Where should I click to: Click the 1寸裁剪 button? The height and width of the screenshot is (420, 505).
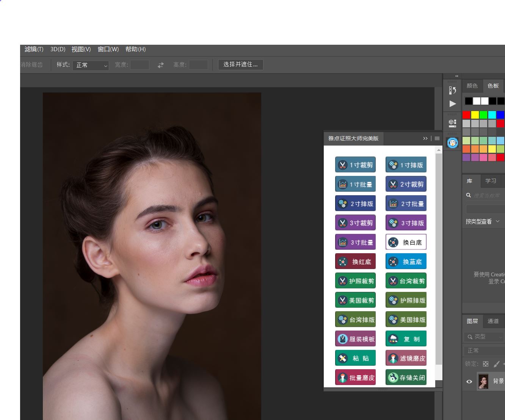coord(355,165)
